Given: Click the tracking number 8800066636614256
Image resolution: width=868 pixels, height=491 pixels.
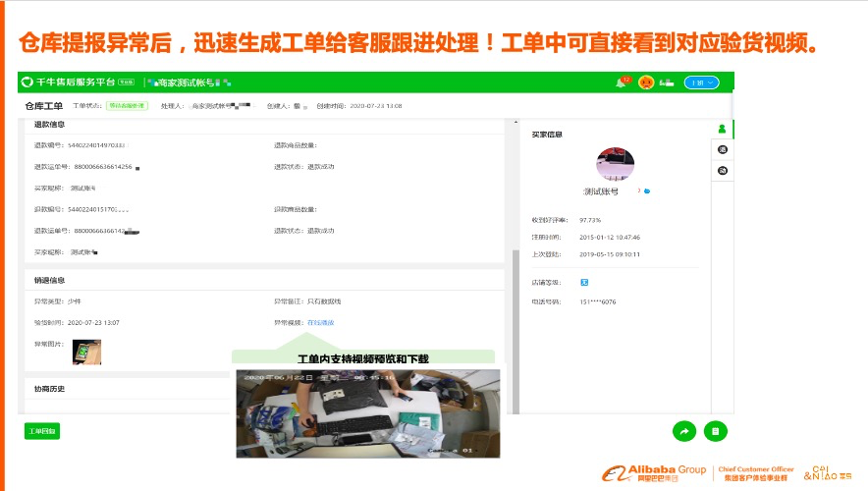Looking at the screenshot, I should [x=103, y=167].
